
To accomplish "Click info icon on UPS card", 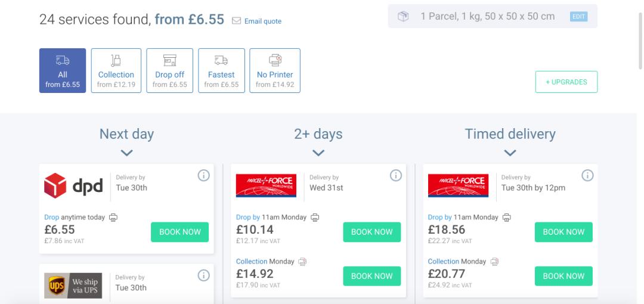I will point(203,275).
